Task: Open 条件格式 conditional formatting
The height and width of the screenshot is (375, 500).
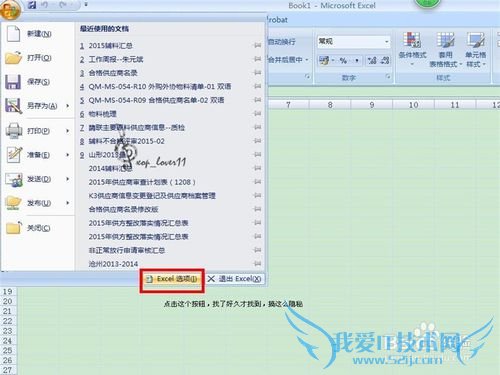Action: click(412, 49)
